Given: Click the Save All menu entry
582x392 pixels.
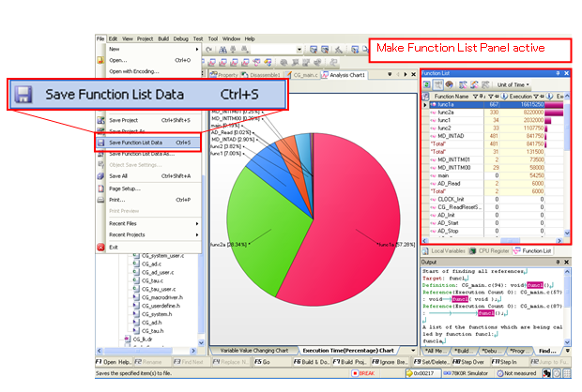Looking at the screenshot, I should [118, 175].
